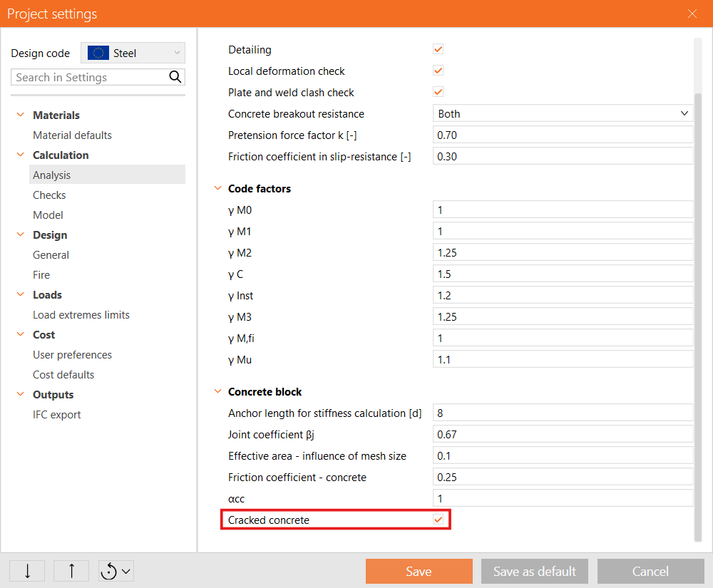Click the Save button
The width and height of the screenshot is (713, 588).
(x=419, y=571)
